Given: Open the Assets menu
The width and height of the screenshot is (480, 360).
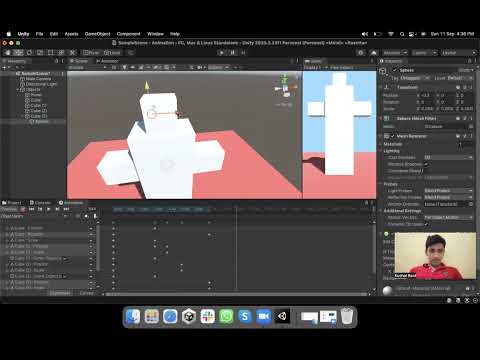Looking at the screenshot, I should (71, 34).
